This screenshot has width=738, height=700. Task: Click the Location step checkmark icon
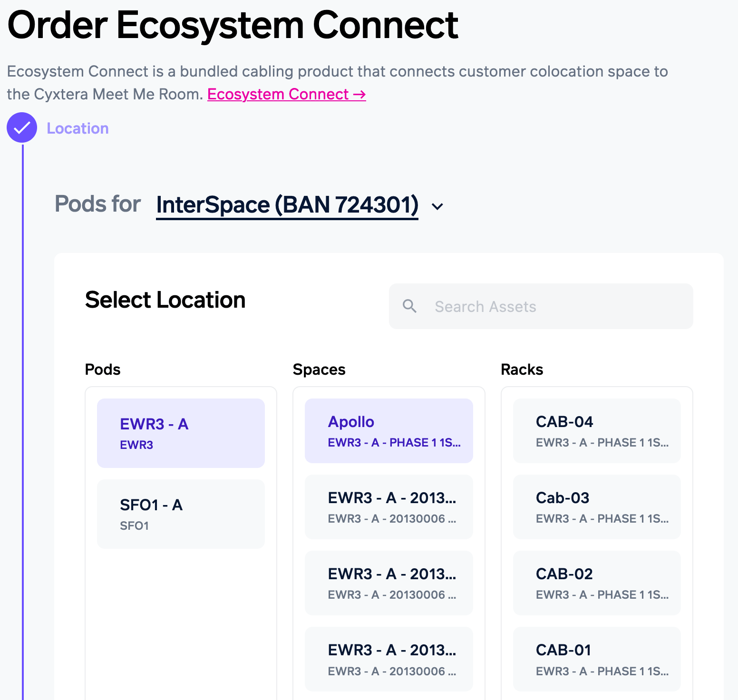click(22, 128)
